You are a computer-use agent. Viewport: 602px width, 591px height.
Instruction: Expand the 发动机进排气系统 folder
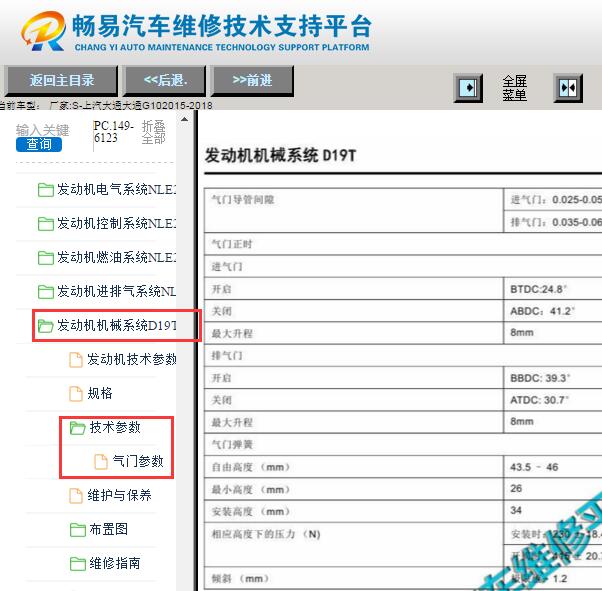[x=116, y=291]
